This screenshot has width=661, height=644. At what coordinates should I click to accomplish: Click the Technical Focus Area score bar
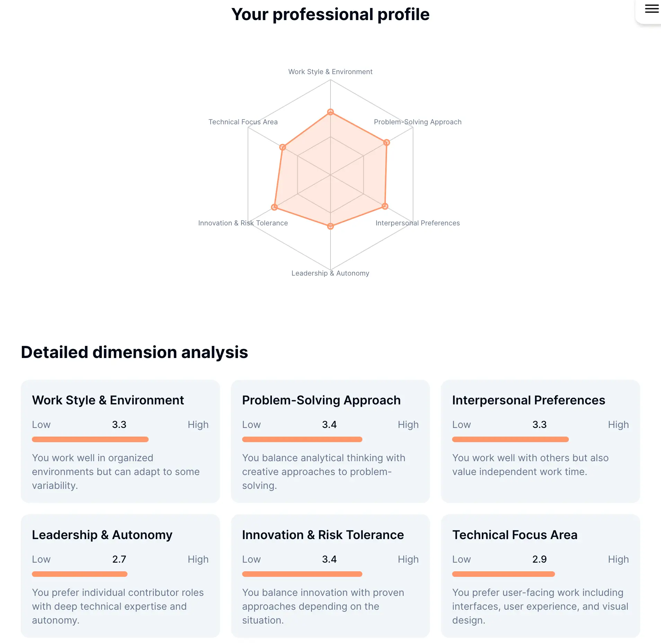tap(503, 574)
